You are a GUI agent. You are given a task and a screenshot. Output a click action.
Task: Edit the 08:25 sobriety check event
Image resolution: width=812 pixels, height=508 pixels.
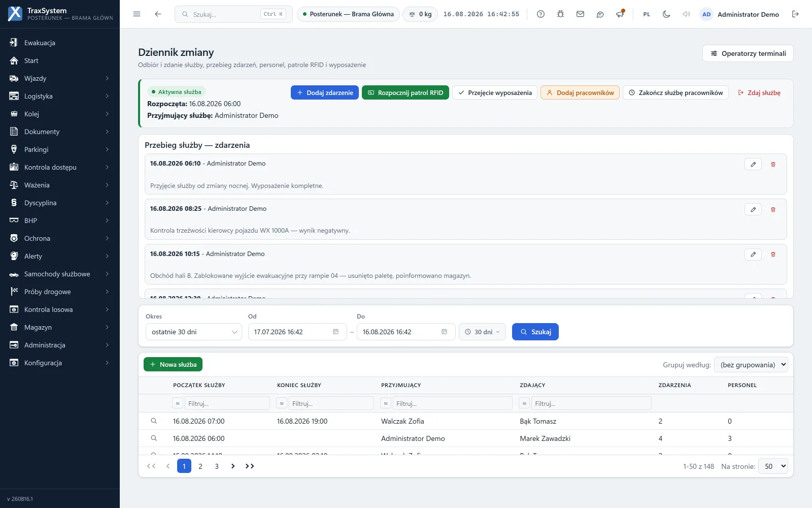coord(753,209)
